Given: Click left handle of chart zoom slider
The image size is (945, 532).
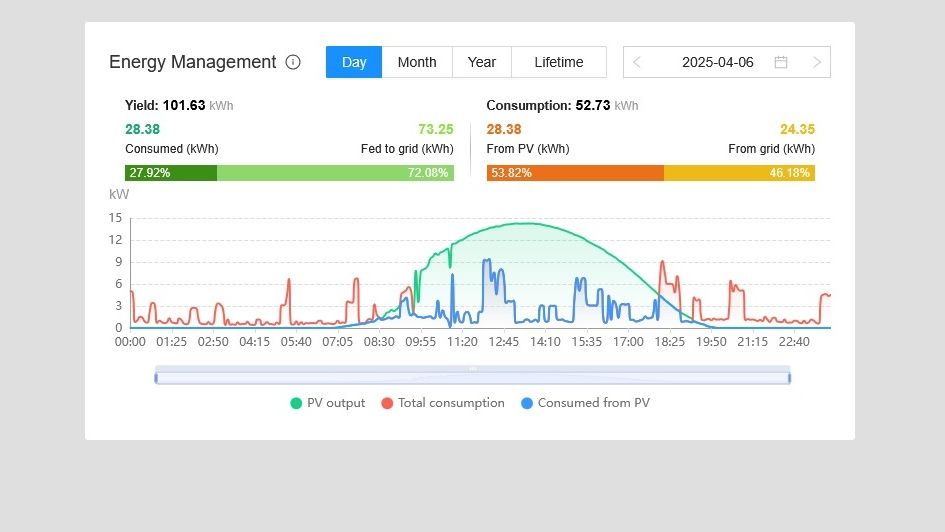Looking at the screenshot, I should 156,376.
